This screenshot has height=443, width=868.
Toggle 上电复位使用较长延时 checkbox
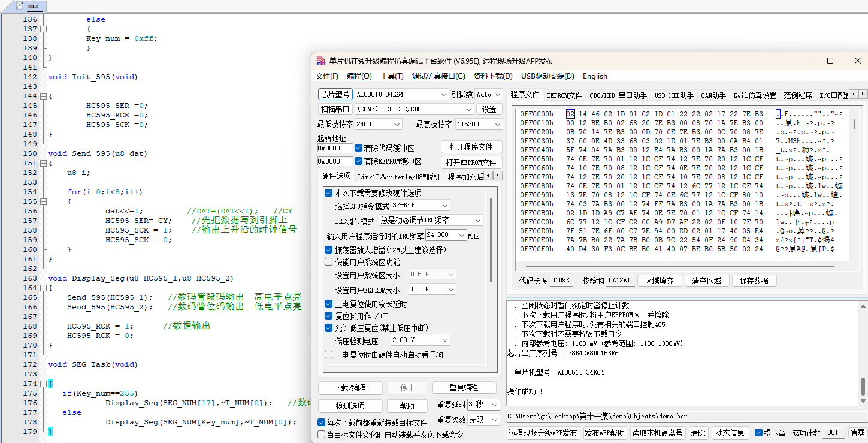click(x=328, y=304)
